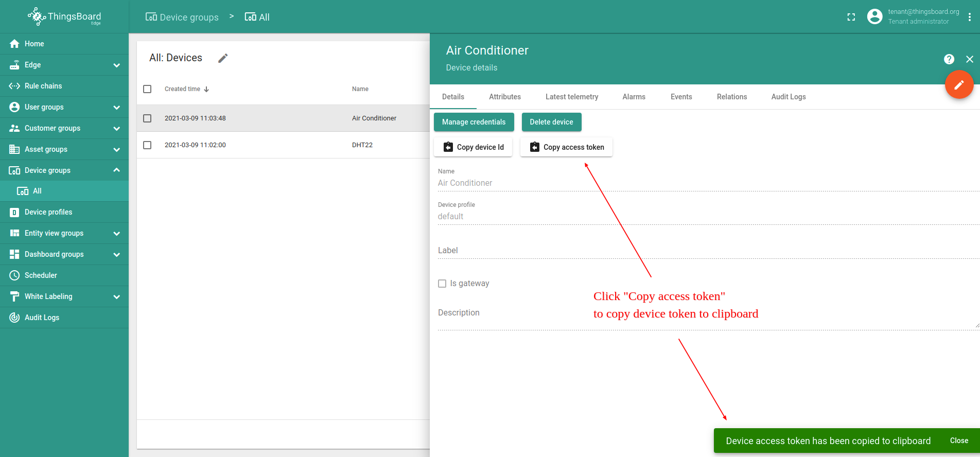Image resolution: width=980 pixels, height=457 pixels.
Task: Click the user profile avatar icon
Action: [x=874, y=16]
